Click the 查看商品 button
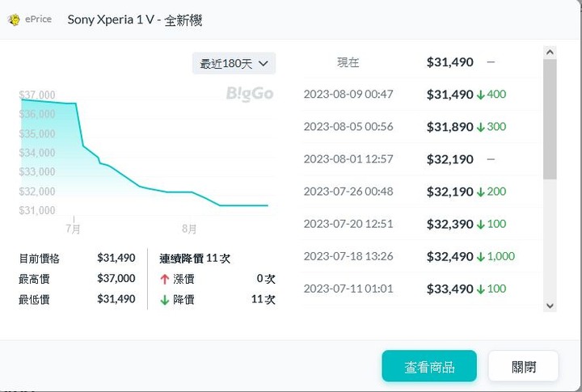Screen dimensions: 582x392 point(429,366)
